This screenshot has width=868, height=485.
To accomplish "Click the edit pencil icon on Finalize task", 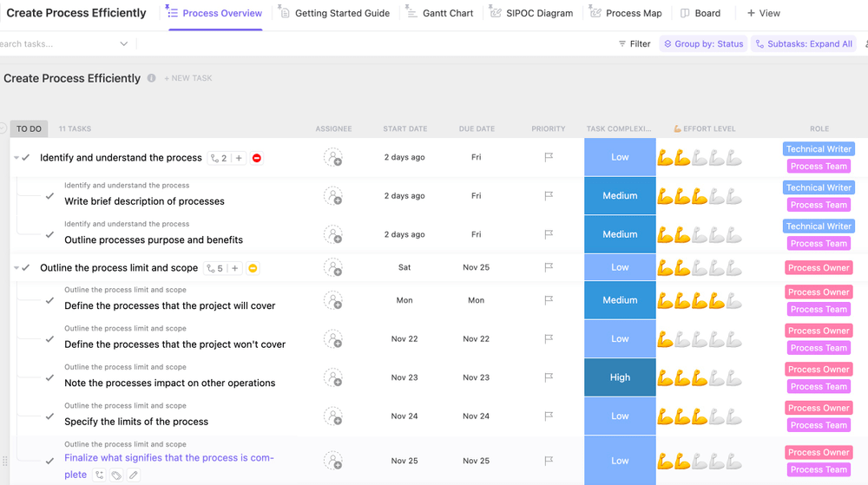I will [134, 475].
